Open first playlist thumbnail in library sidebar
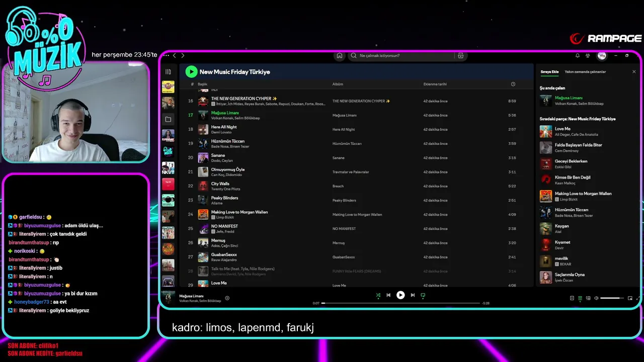 pos(168,87)
